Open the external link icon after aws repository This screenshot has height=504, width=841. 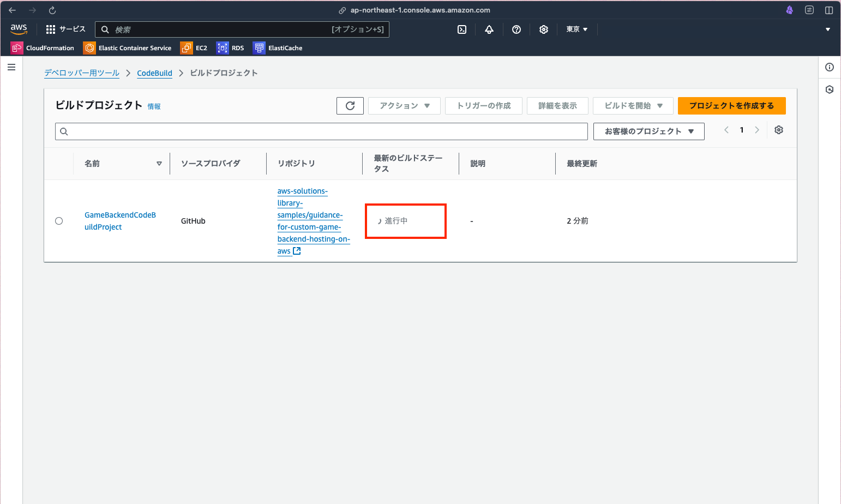297,251
